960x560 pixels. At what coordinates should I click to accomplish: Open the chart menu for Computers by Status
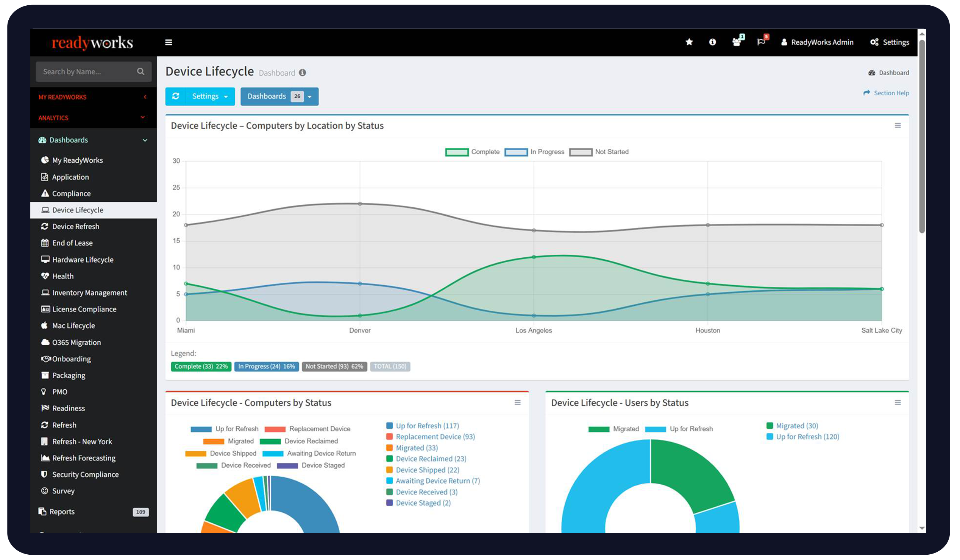[x=518, y=402]
